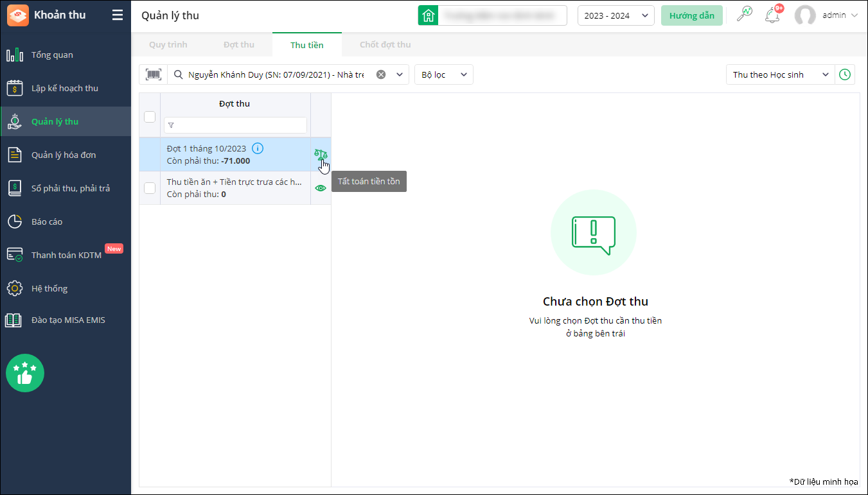868x495 pixels.
Task: Click the admin avatar picture
Action: (805, 15)
